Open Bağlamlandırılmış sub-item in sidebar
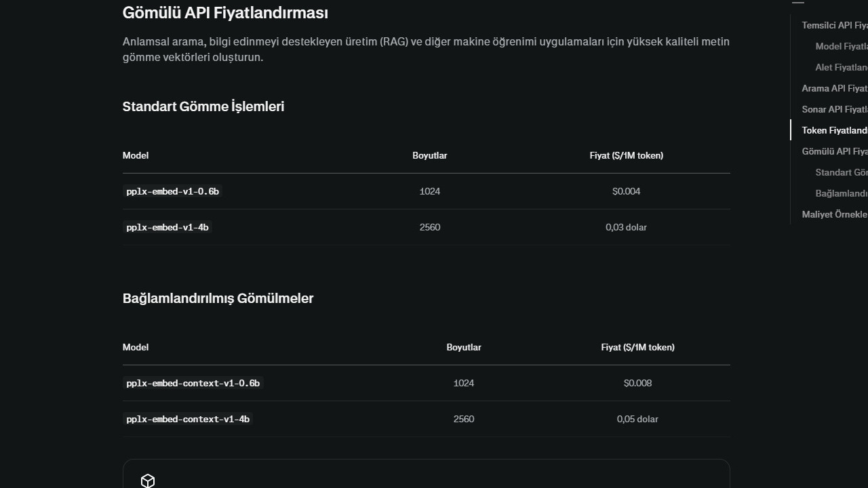The width and height of the screenshot is (868, 488). 842,193
